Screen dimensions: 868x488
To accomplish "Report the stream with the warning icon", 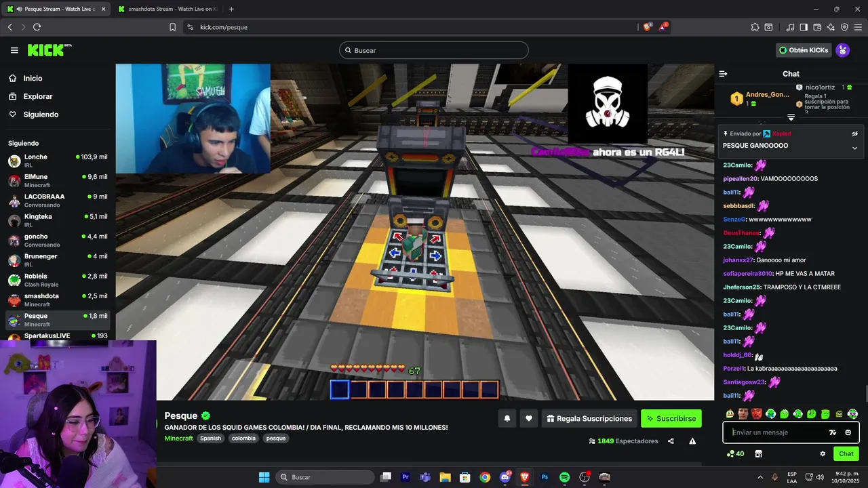I will 692,441.
